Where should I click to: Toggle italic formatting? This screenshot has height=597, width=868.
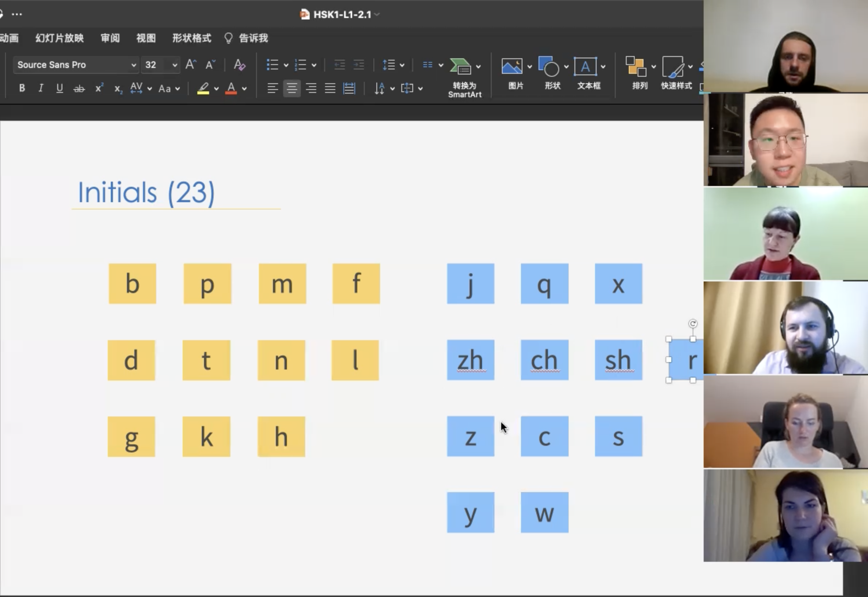41,88
